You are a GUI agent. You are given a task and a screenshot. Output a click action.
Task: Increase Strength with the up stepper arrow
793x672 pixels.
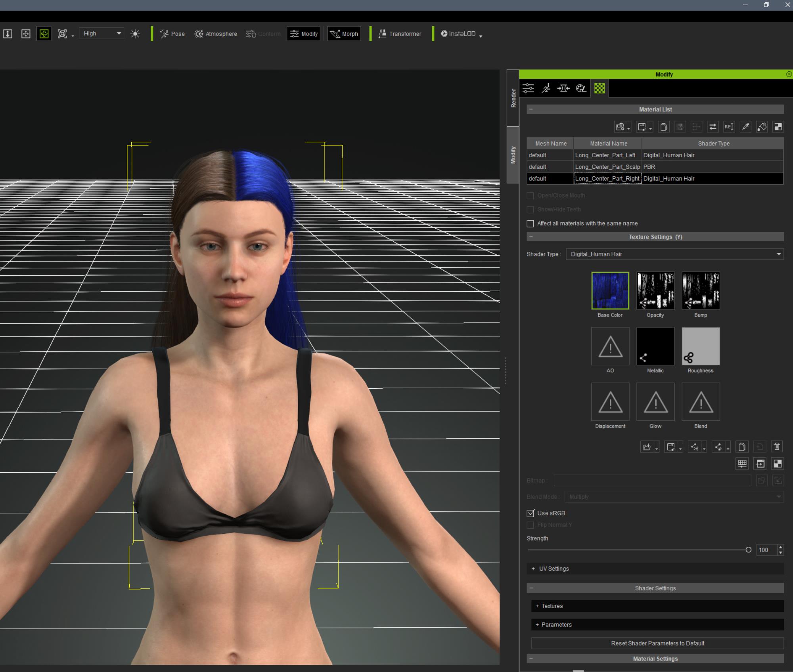point(781,548)
